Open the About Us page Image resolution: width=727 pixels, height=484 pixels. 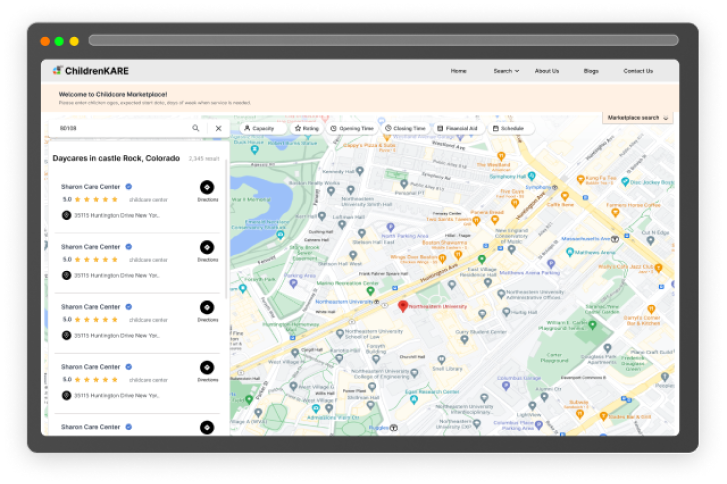pos(547,71)
